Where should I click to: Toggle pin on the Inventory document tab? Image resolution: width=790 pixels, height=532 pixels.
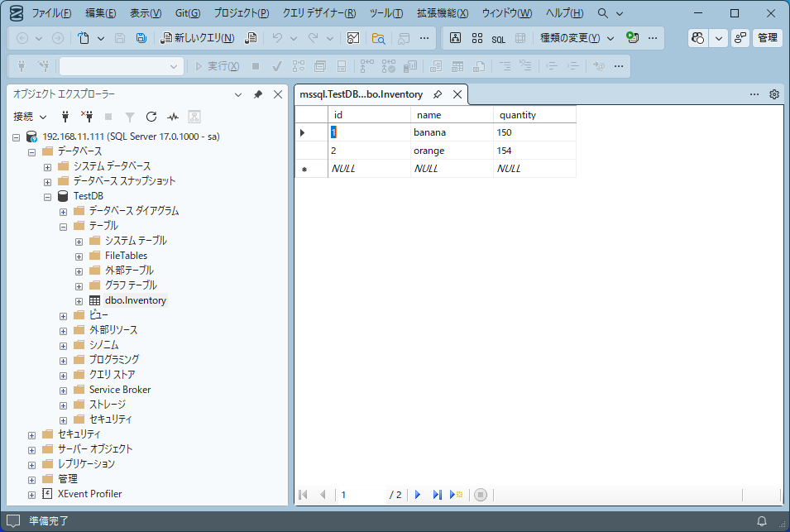438,94
